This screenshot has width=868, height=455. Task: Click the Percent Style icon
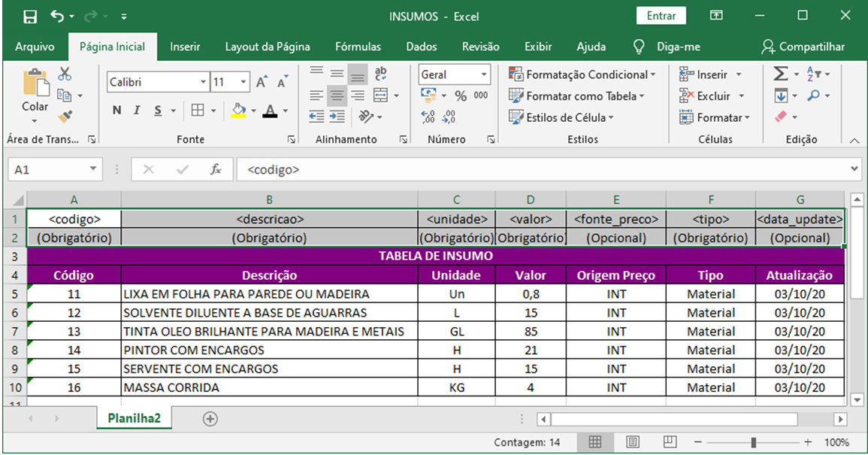[461, 96]
